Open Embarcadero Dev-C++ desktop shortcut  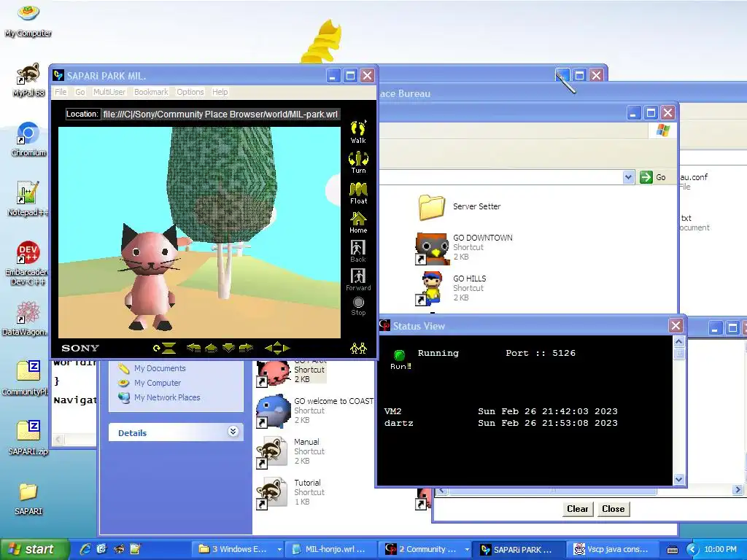[x=27, y=262]
